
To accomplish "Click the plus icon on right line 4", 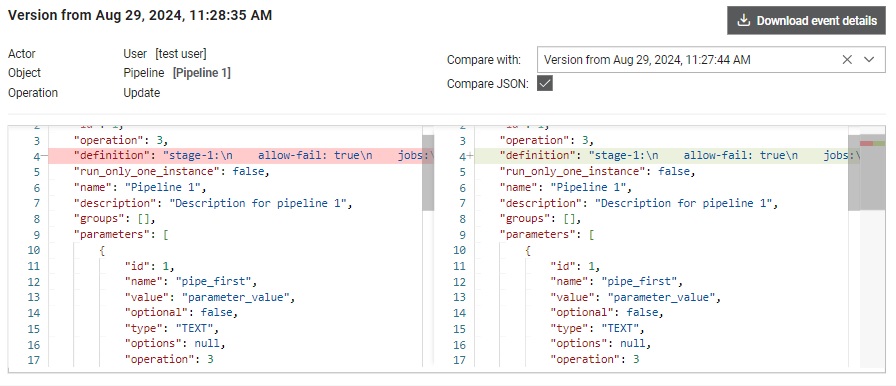I will pyautogui.click(x=470, y=155).
